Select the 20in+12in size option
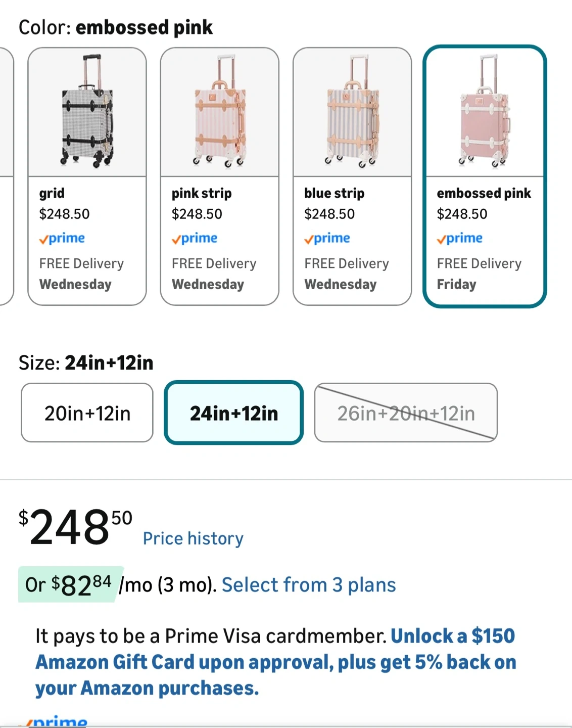 point(87,413)
